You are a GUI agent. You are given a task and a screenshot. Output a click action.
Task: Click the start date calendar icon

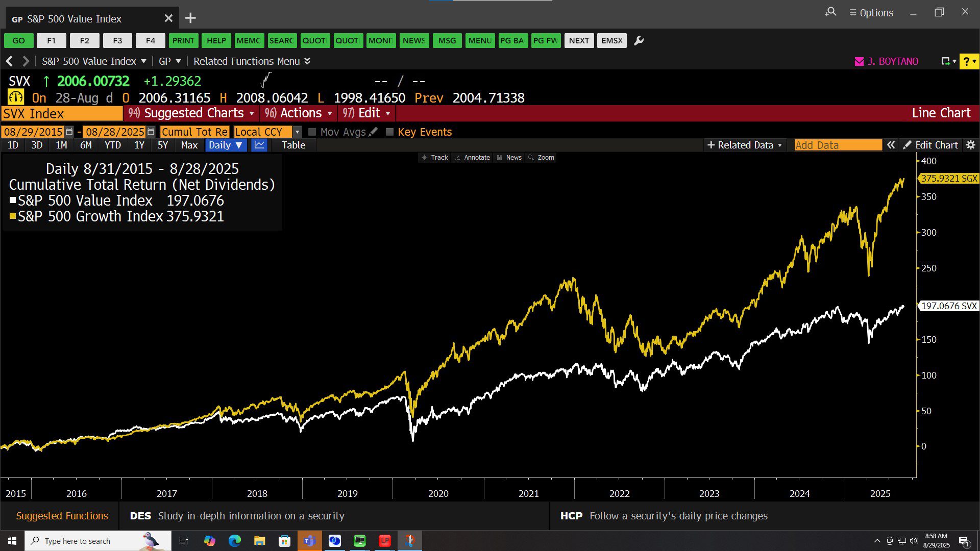click(x=69, y=132)
